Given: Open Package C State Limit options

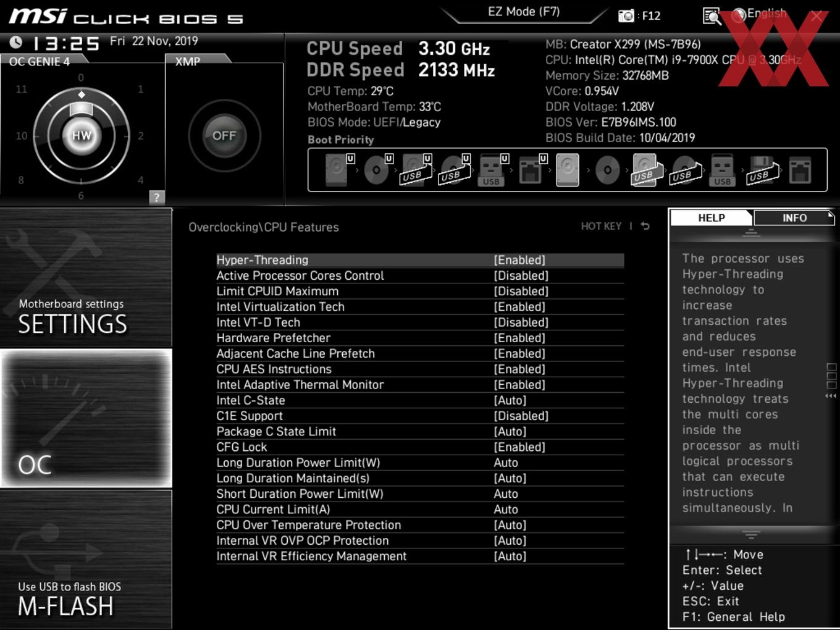Looking at the screenshot, I should pyautogui.click(x=420, y=431).
